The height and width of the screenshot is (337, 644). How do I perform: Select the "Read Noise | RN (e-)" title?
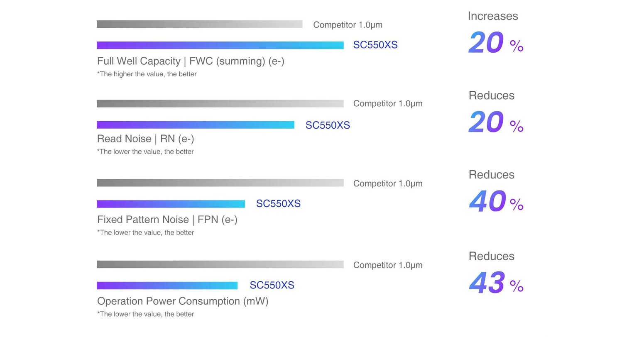[x=145, y=139]
